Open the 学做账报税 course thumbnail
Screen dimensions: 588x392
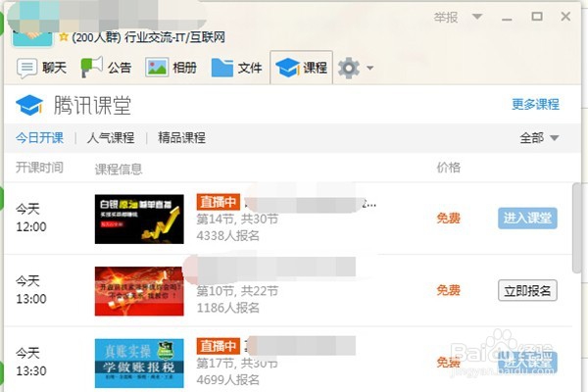coord(139,364)
